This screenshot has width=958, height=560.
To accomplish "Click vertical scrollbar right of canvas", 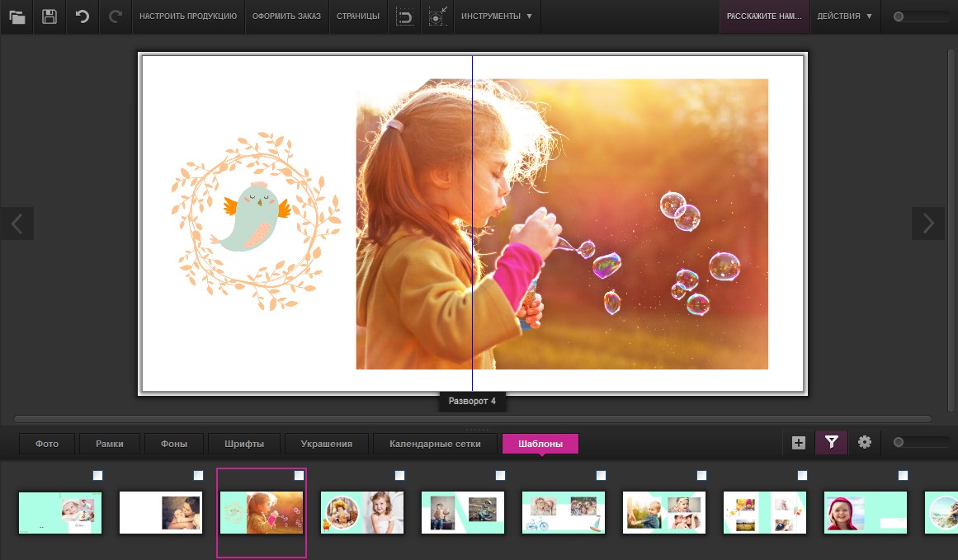I will (951, 229).
